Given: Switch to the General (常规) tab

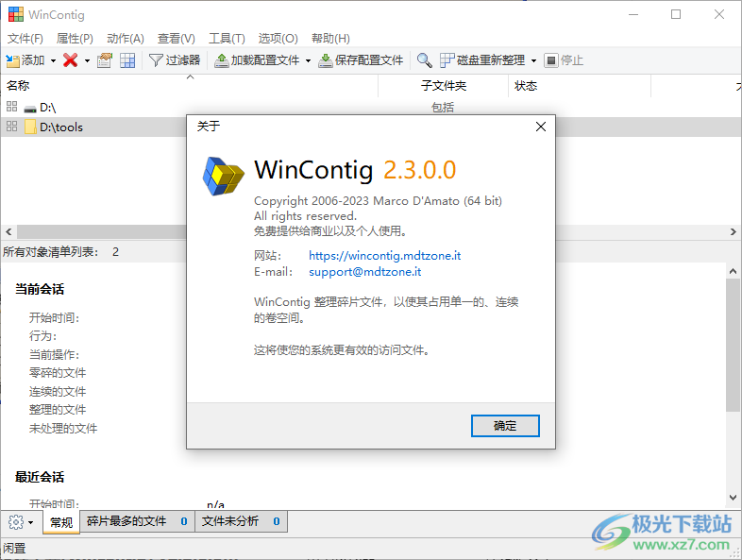Looking at the screenshot, I should pyautogui.click(x=61, y=522).
